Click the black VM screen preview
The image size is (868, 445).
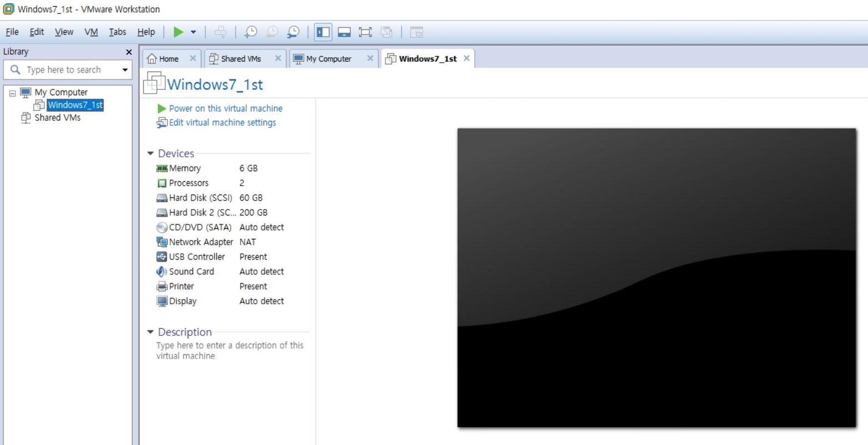pyautogui.click(x=657, y=278)
